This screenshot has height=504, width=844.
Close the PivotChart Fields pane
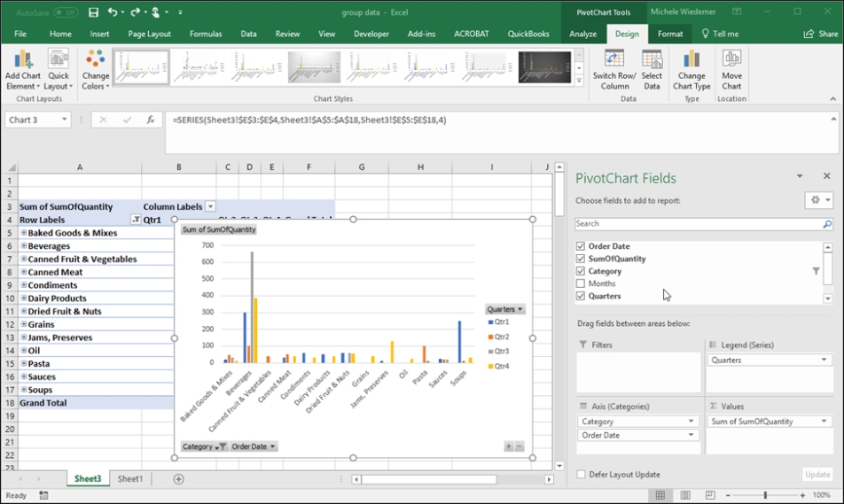(827, 176)
